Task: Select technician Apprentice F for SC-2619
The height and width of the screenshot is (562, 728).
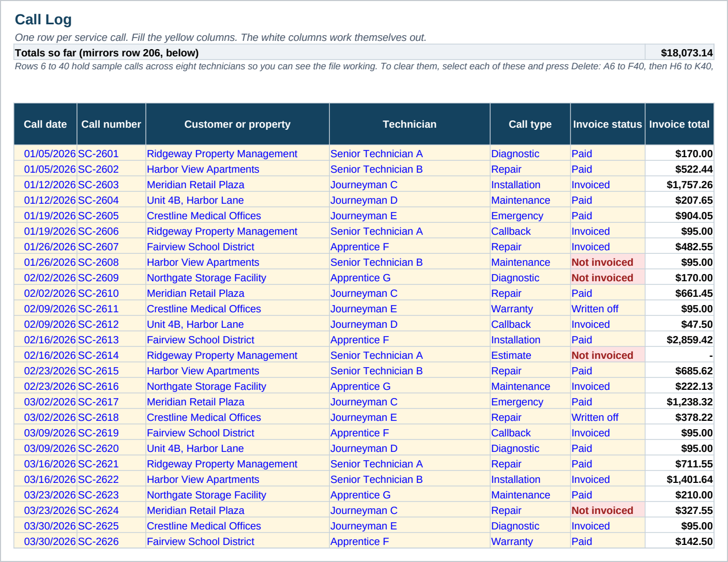Action: click(x=410, y=433)
